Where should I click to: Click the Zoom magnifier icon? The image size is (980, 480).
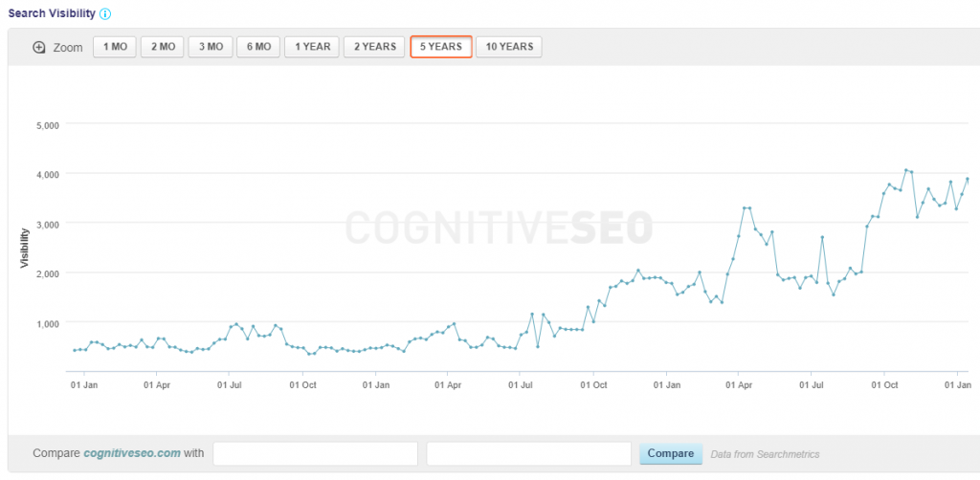coord(39,47)
